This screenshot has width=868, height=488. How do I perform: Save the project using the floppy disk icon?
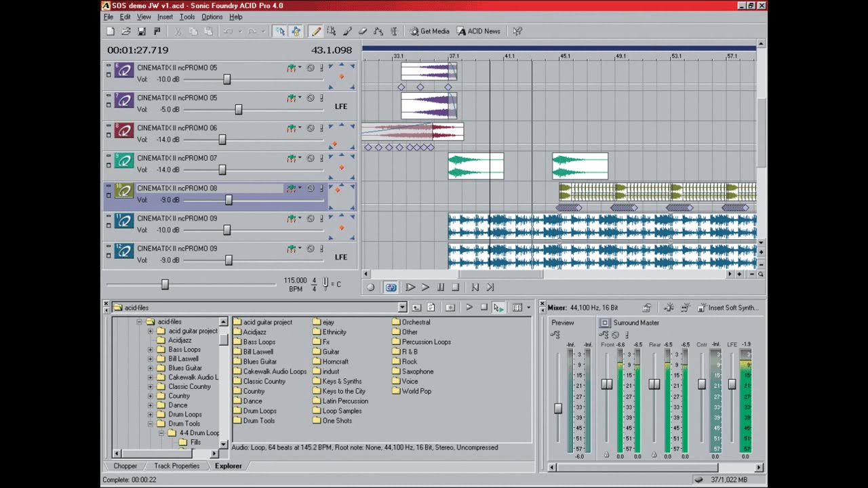[x=142, y=31]
